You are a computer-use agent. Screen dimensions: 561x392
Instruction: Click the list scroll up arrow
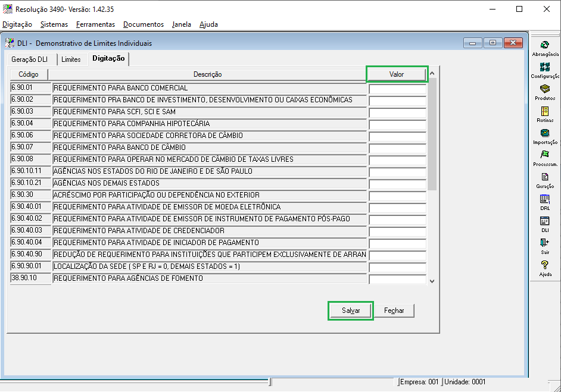click(x=432, y=74)
